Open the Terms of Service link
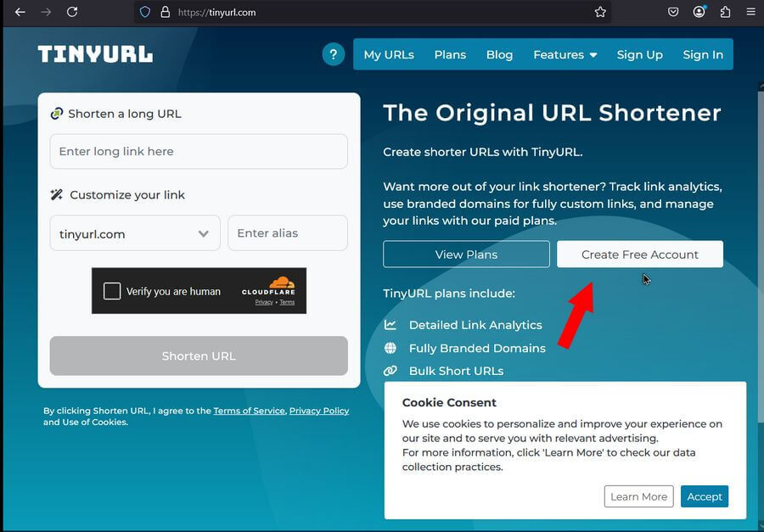Viewport: 764px width, 532px height. point(249,411)
